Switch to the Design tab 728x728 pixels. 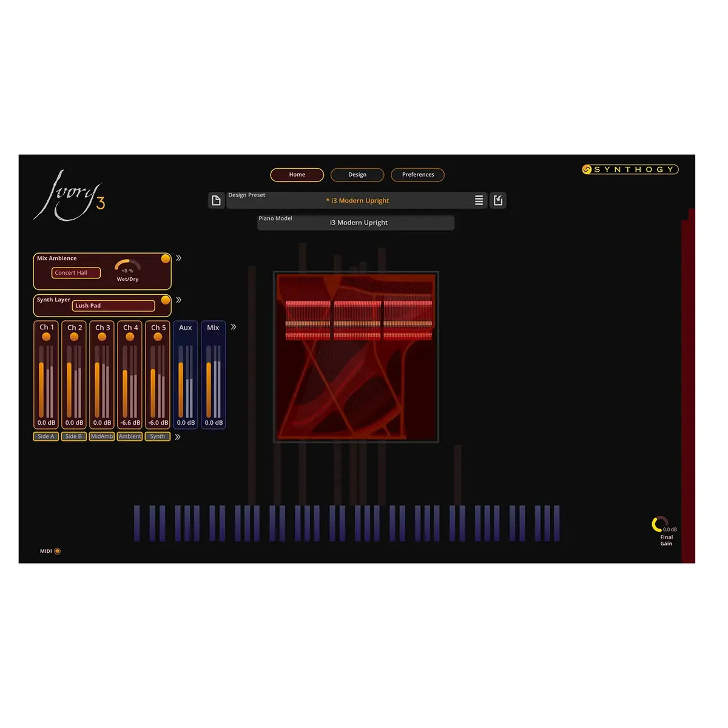357,175
